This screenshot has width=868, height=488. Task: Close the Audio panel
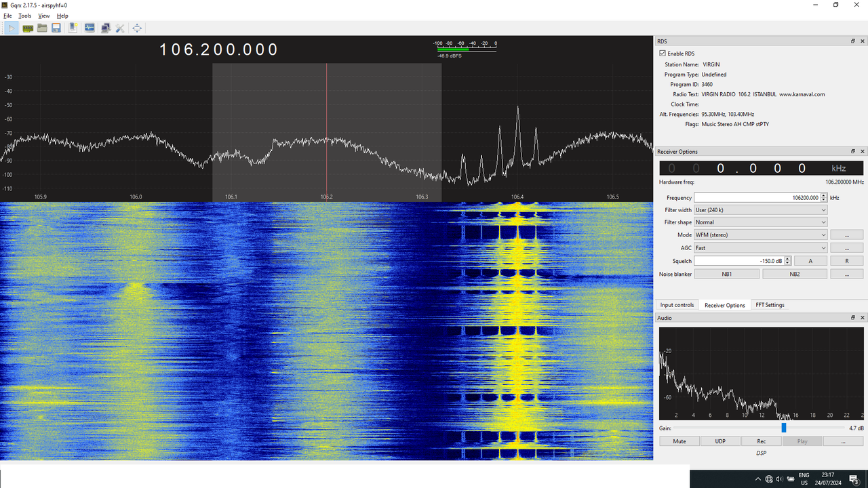coord(863,317)
